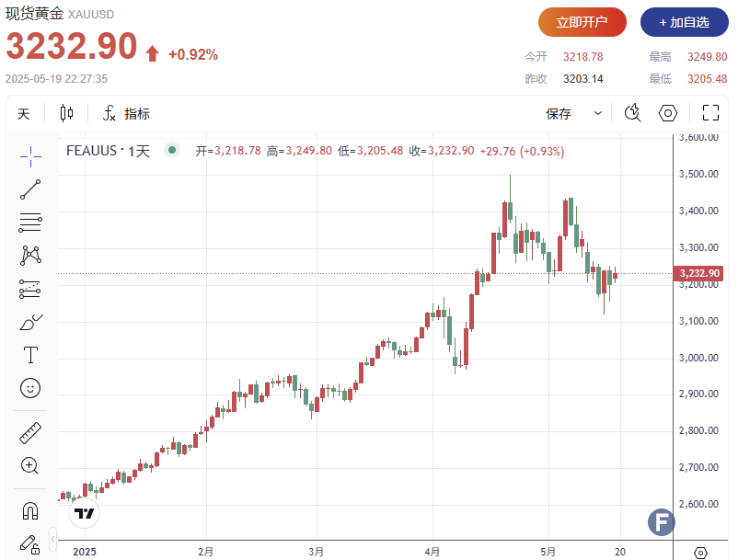Image resolution: width=738 pixels, height=560 pixels.
Task: Open the 天 time interval dropdown
Action: pos(24,114)
